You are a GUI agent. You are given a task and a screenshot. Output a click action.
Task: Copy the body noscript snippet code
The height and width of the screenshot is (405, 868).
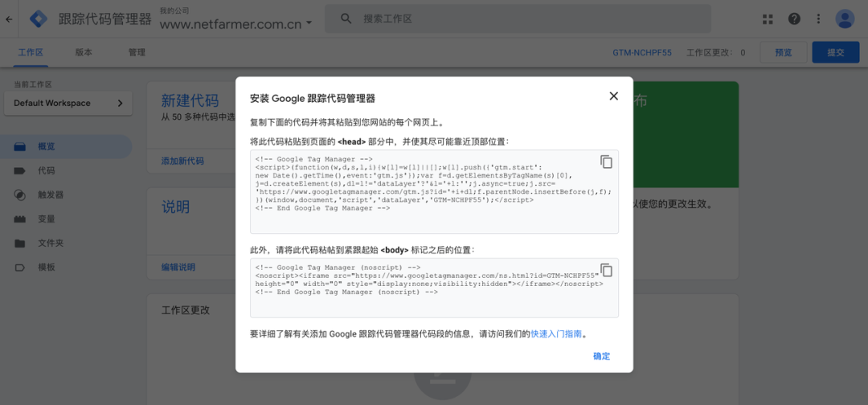606,270
